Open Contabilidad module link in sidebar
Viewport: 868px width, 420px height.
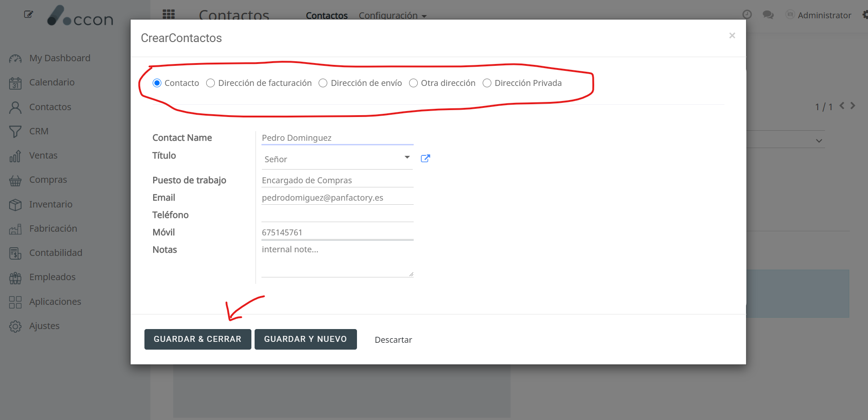pos(56,253)
